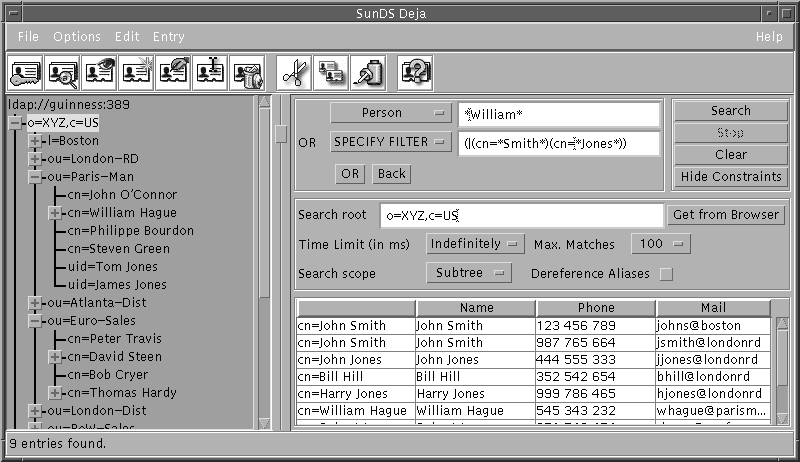Click the Hide Constraints button
This screenshot has width=800, height=462.
731,176
